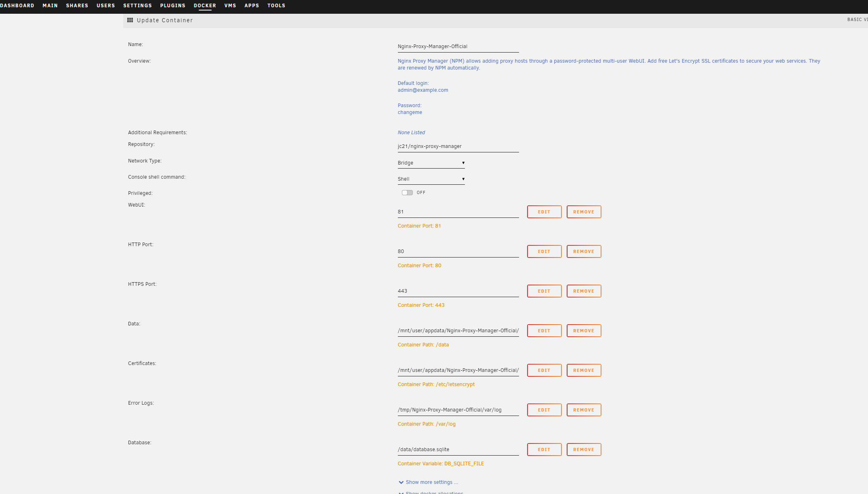The height and width of the screenshot is (494, 868).
Task: Open the Plugins menu item
Action: (172, 6)
